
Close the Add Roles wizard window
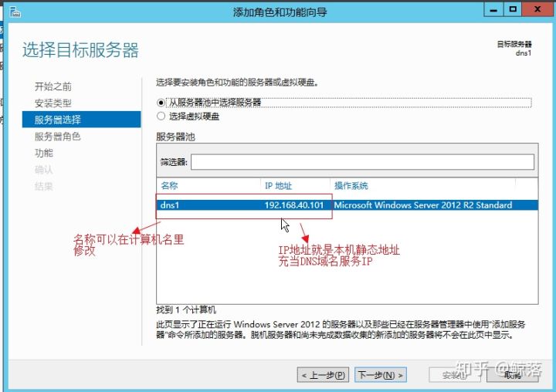(x=537, y=9)
